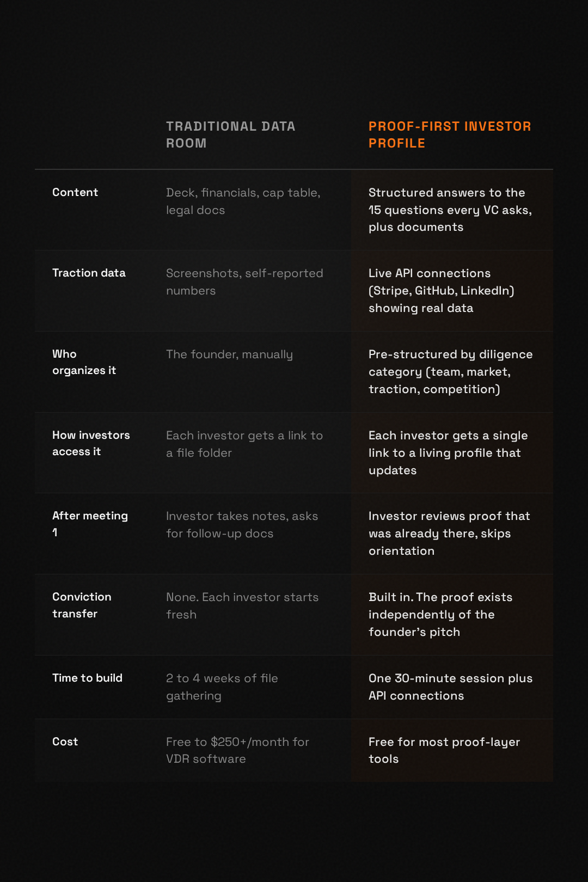Viewport: 588px width, 882px height.
Task: Select the One 30-minute session cell
Action: 450,687
